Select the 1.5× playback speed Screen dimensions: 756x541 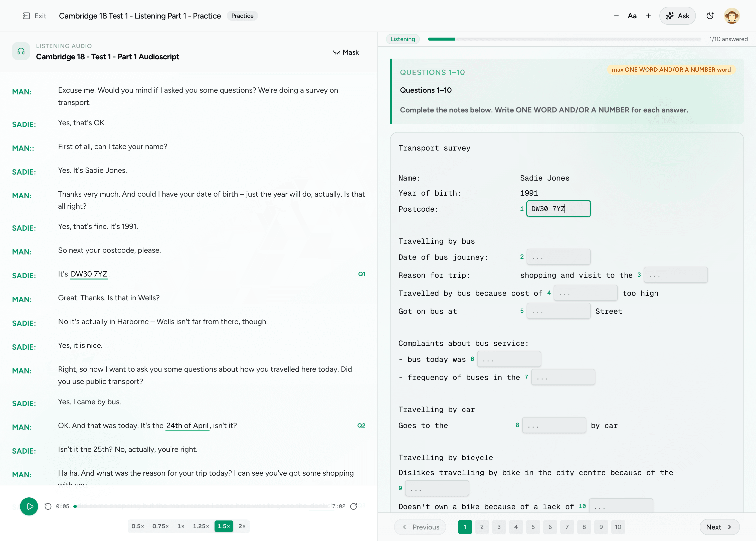pos(224,526)
